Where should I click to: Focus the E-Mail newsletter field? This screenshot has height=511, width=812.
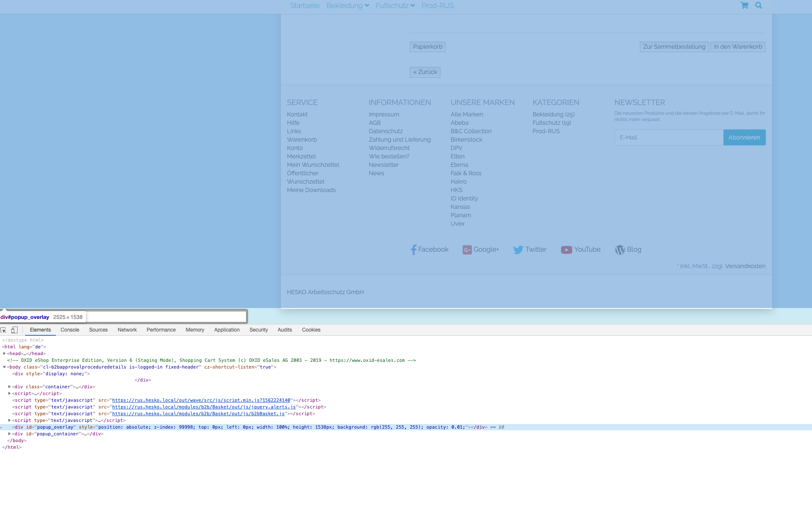669,137
